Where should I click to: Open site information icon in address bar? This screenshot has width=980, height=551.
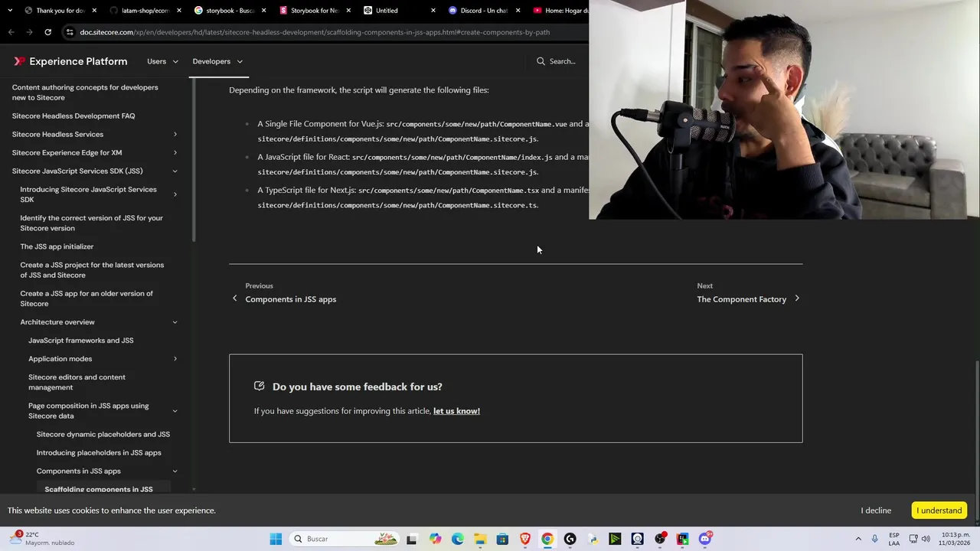tap(70, 32)
